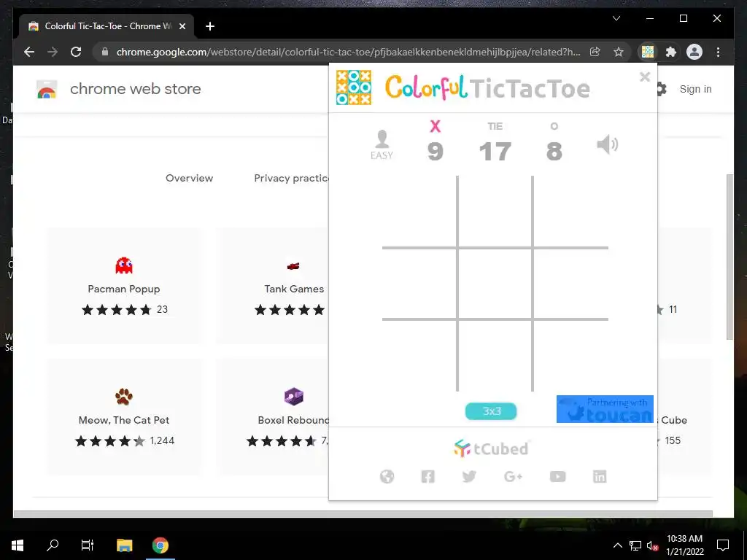The width and height of the screenshot is (747, 560).
Task: Open a new Chrome tab
Action: point(210,26)
